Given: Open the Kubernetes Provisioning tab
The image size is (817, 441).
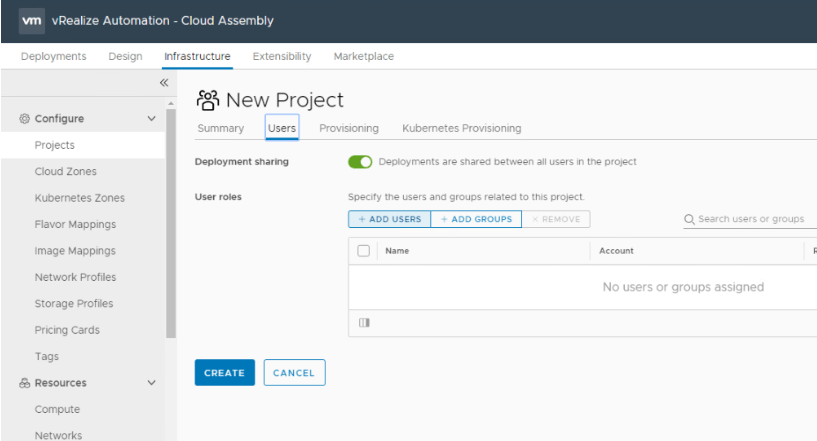Looking at the screenshot, I should [461, 129].
